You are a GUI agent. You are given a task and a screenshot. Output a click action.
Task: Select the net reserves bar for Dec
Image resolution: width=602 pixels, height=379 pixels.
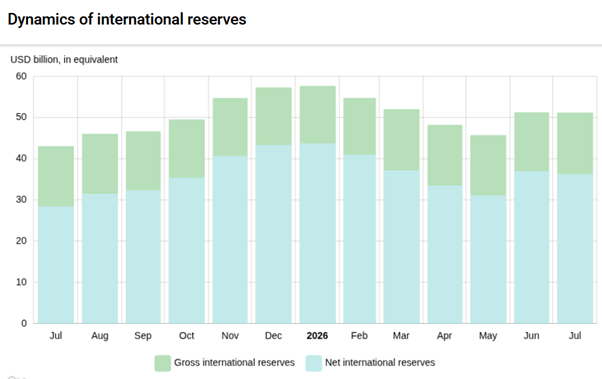pos(273,234)
